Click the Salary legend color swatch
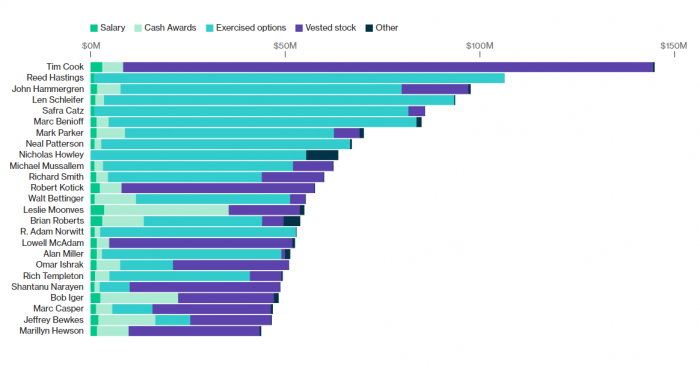The width and height of the screenshot is (700, 368). [94, 28]
